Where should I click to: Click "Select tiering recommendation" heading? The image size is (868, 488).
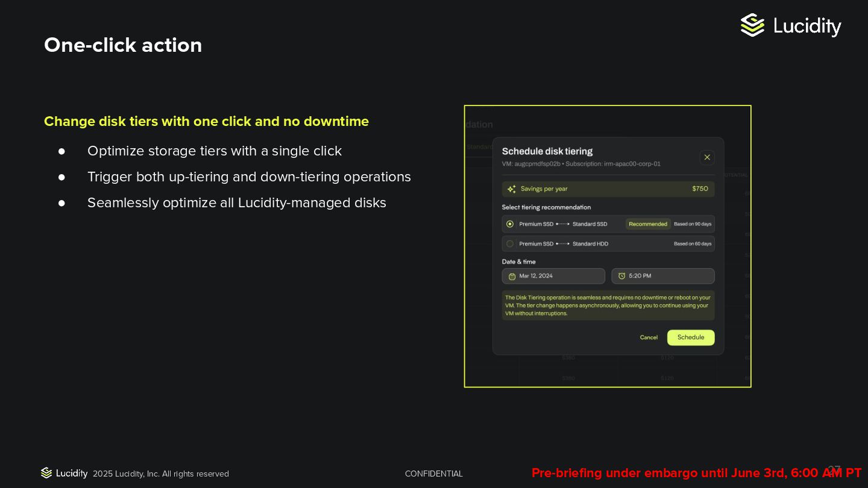(546, 207)
